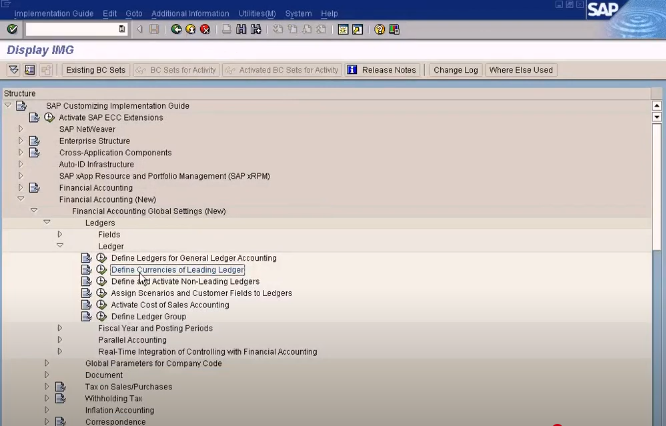The image size is (666, 426).
Task: Open Help via the question mark icon
Action: (379, 29)
